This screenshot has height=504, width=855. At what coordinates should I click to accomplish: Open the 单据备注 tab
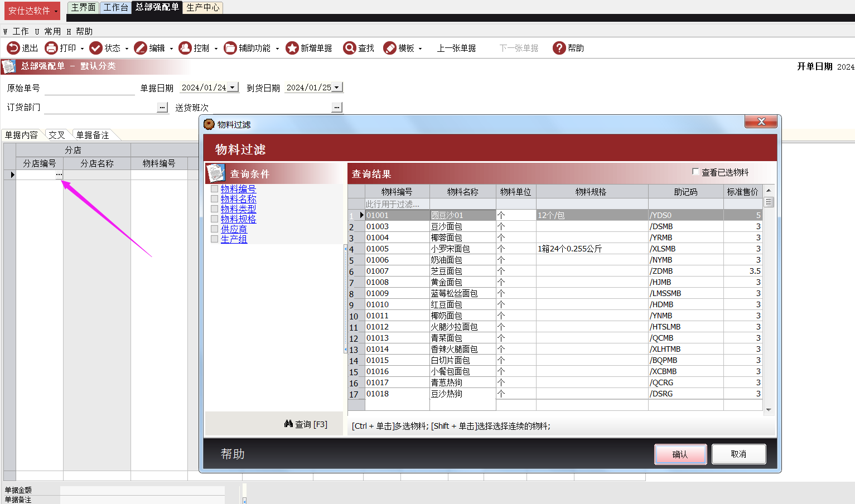[93, 135]
